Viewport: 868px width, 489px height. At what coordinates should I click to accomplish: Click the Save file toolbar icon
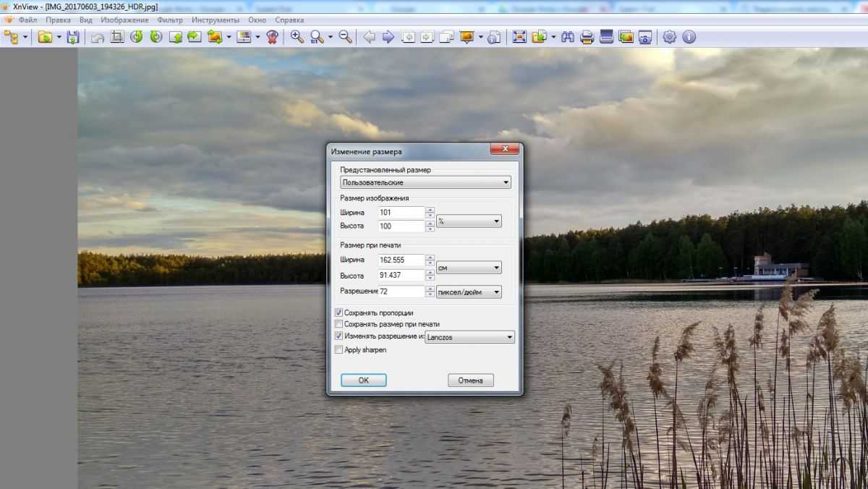pyautogui.click(x=73, y=37)
